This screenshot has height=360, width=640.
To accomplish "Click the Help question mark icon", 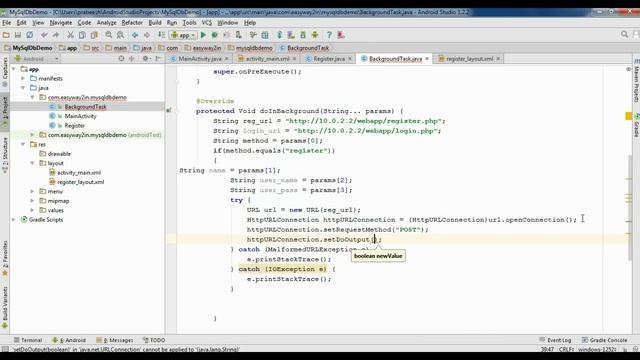I will point(329,35).
